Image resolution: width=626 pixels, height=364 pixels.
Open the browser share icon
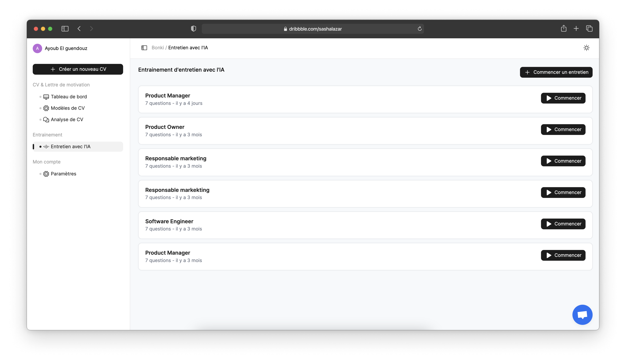[x=564, y=29]
